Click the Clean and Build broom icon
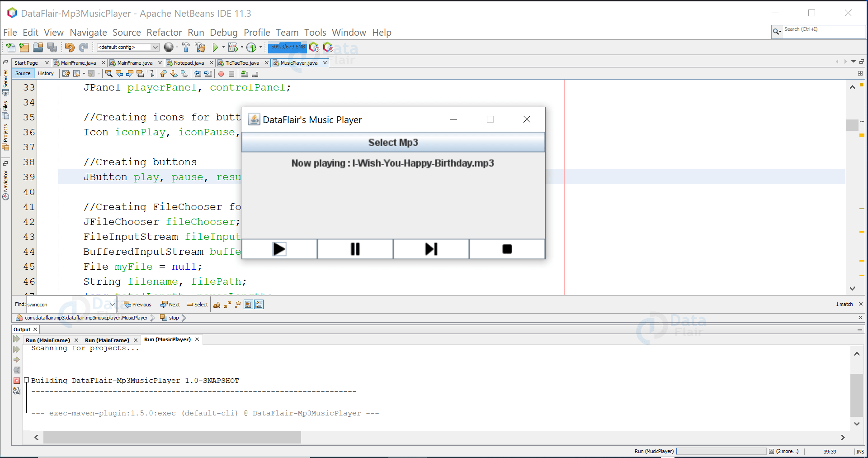 pyautogui.click(x=200, y=47)
